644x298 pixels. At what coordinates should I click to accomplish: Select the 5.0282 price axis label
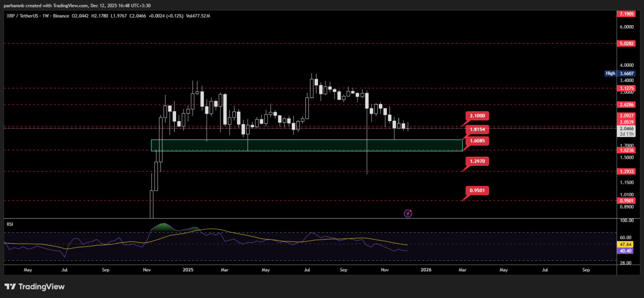(626, 44)
